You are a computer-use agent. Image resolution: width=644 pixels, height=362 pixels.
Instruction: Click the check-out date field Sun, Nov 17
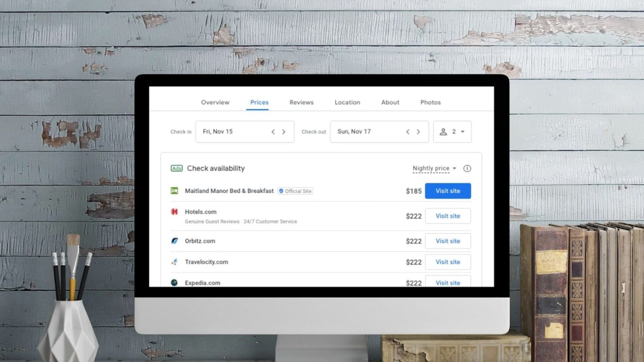pos(379,132)
